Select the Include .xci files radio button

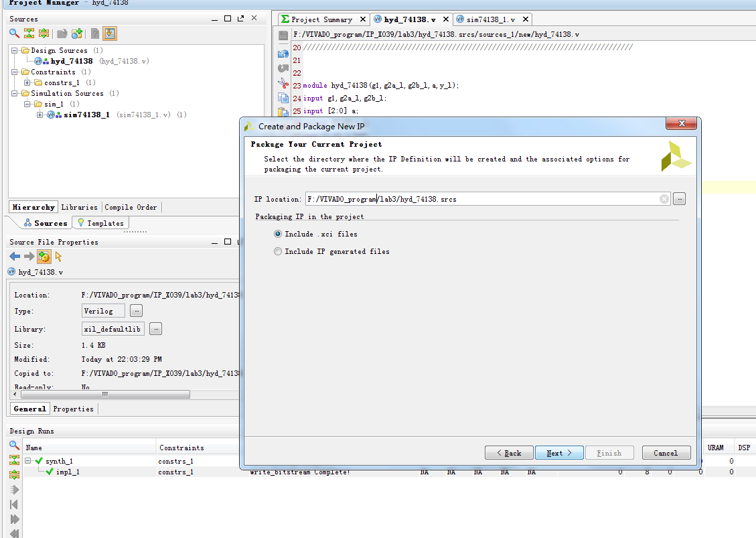[x=278, y=234]
